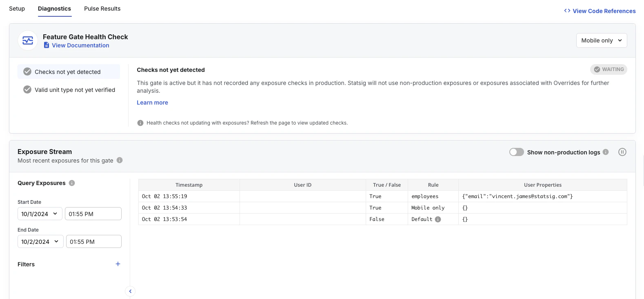Click the info icon beside health checks refresh note

140,123
